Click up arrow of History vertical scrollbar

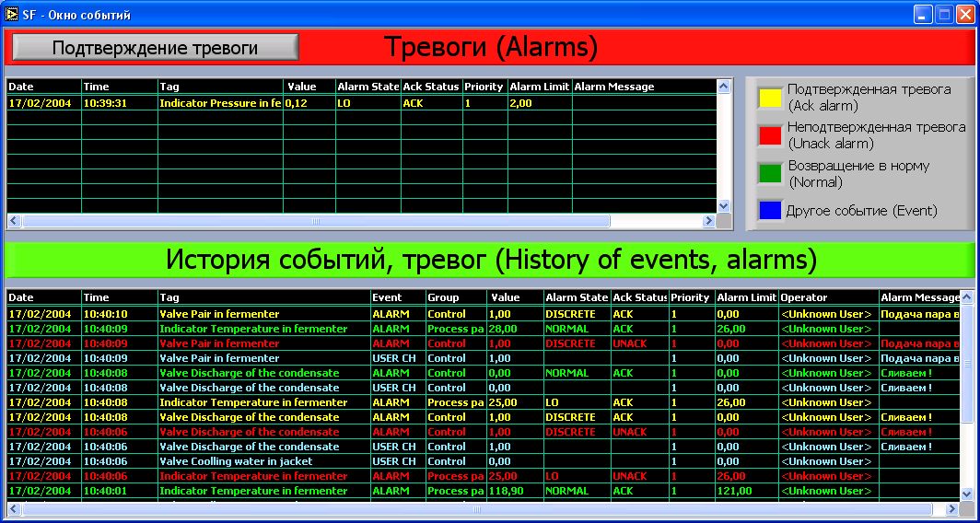tap(966, 297)
